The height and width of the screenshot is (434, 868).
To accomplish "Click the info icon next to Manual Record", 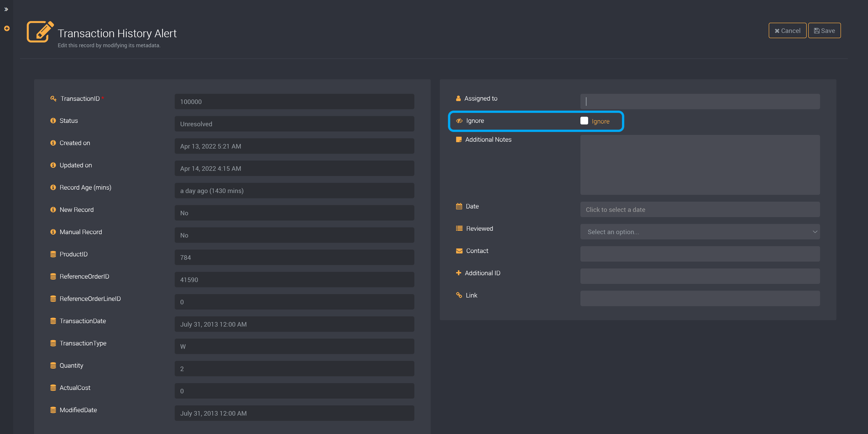I will (53, 232).
